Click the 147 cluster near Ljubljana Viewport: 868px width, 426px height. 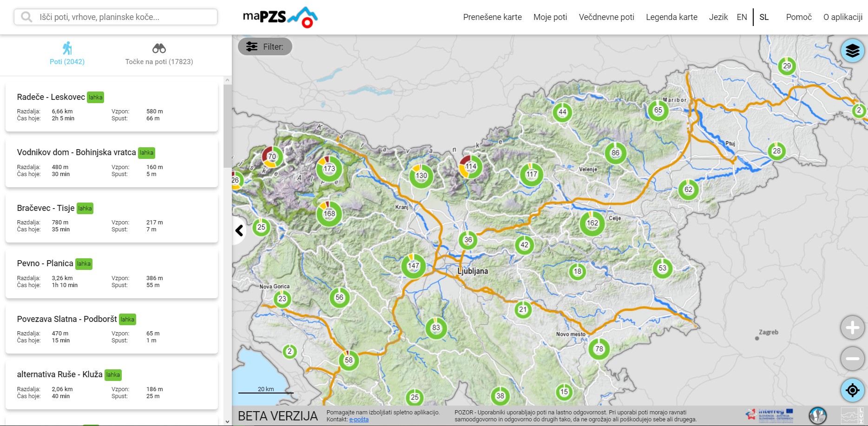point(413,266)
